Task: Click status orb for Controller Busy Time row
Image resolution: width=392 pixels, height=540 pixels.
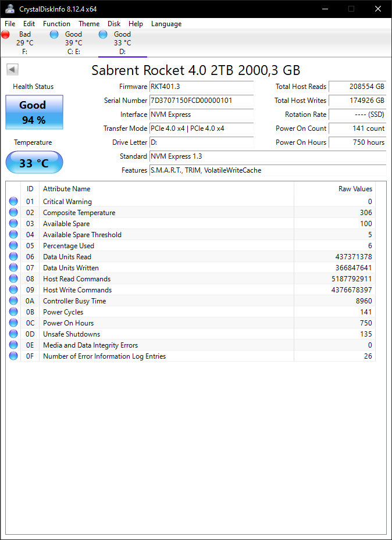Action: (13, 301)
